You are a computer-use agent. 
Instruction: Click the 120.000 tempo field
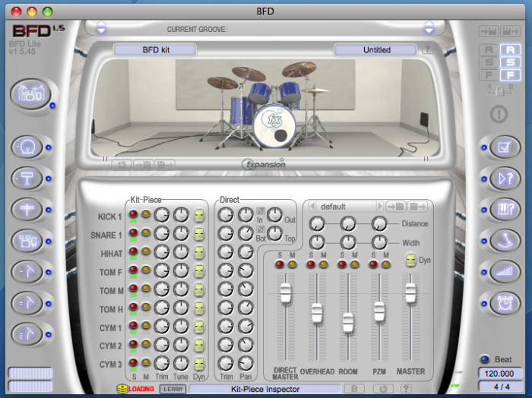[x=500, y=374]
